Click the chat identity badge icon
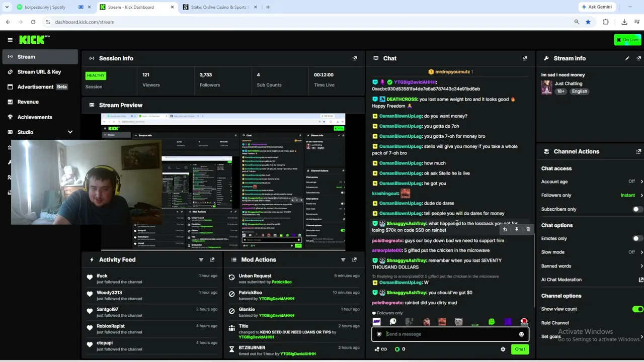Screen dimensions: 644x362 379,334
